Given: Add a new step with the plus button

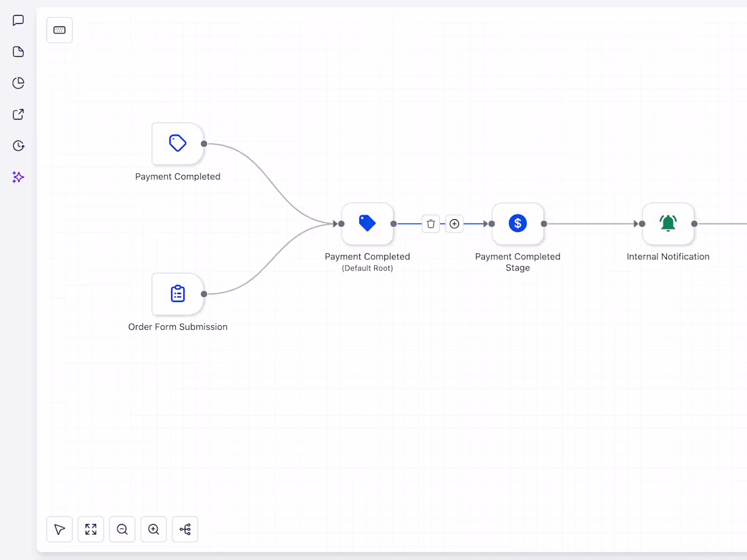Looking at the screenshot, I should pyautogui.click(x=454, y=223).
